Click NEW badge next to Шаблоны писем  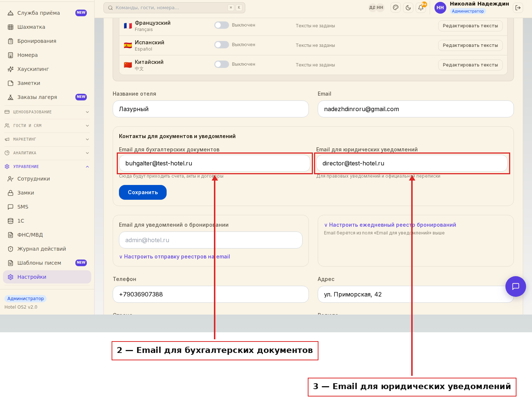81,263
